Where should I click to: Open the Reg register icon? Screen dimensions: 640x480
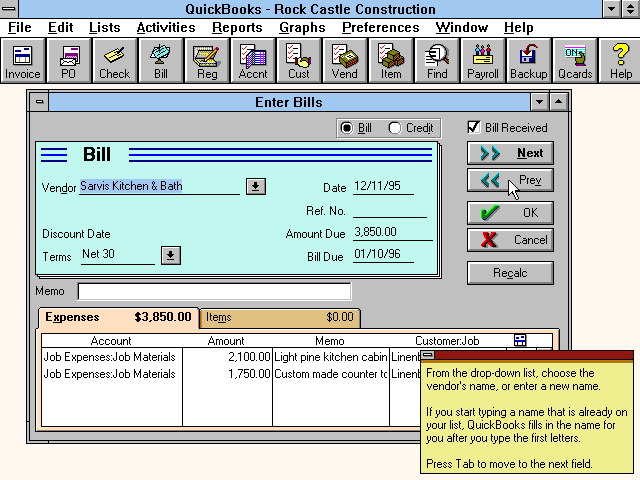tap(207, 61)
